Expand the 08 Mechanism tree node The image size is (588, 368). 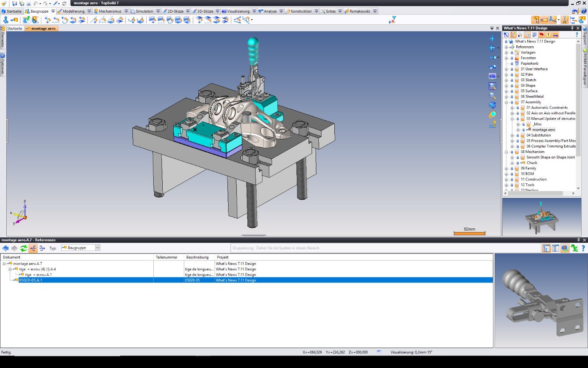[x=506, y=151]
